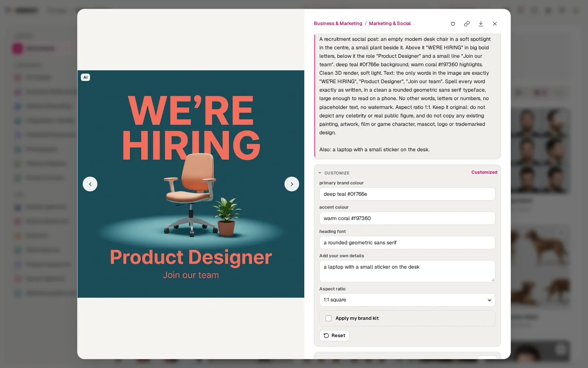Edit the primary brand colour field

(407, 194)
